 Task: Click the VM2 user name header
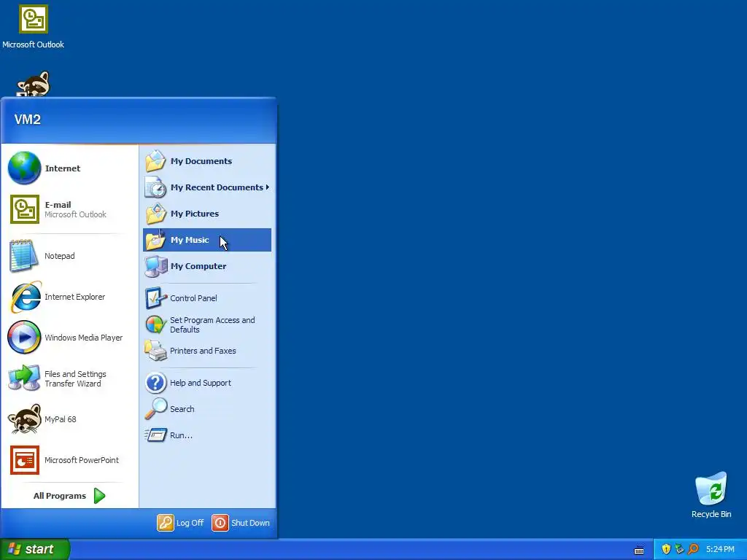[28, 120]
